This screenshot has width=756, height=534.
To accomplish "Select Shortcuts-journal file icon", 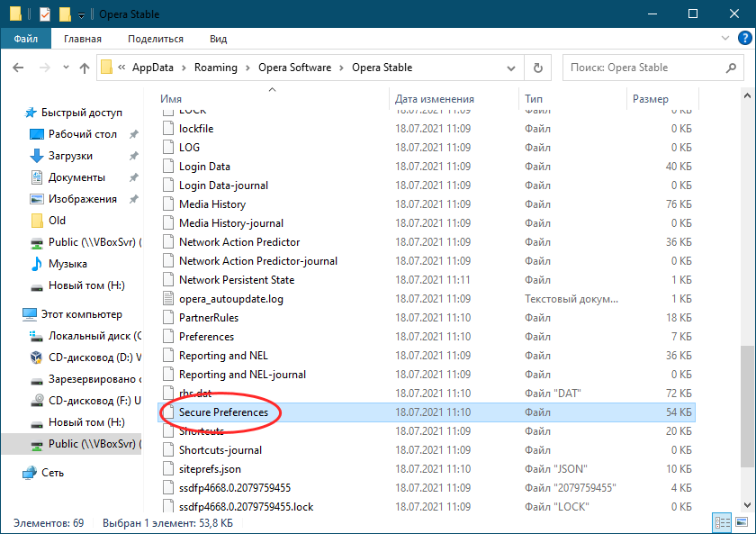I will point(167,450).
